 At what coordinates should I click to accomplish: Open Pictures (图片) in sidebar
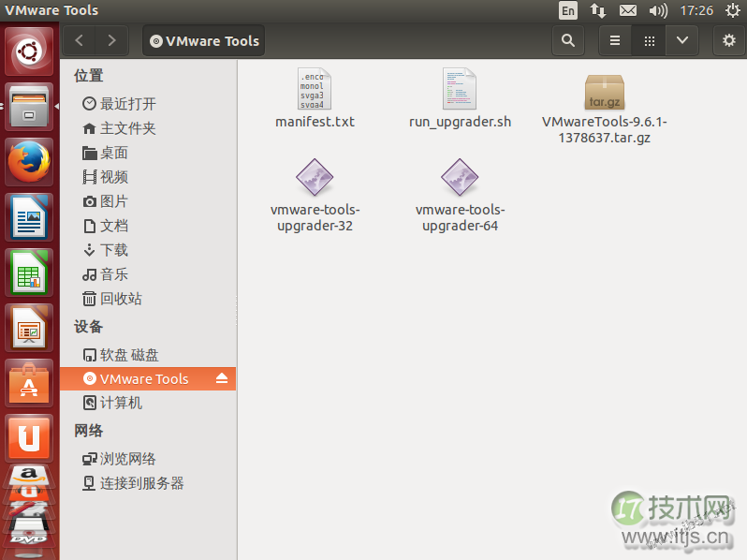(x=148, y=201)
